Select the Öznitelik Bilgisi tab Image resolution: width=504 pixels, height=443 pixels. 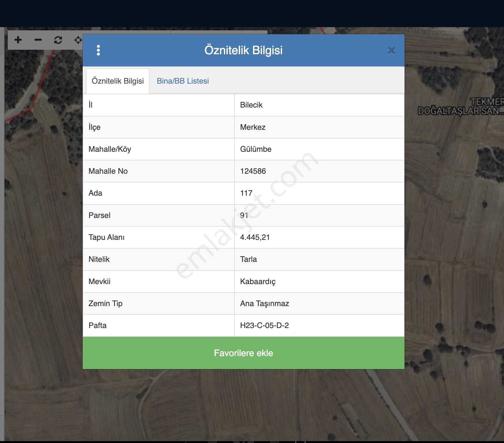pyautogui.click(x=118, y=81)
